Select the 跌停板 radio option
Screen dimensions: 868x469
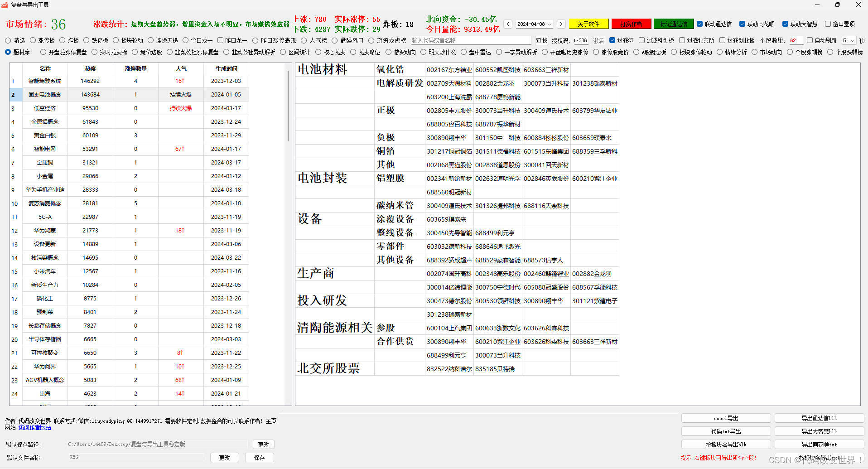(86, 40)
